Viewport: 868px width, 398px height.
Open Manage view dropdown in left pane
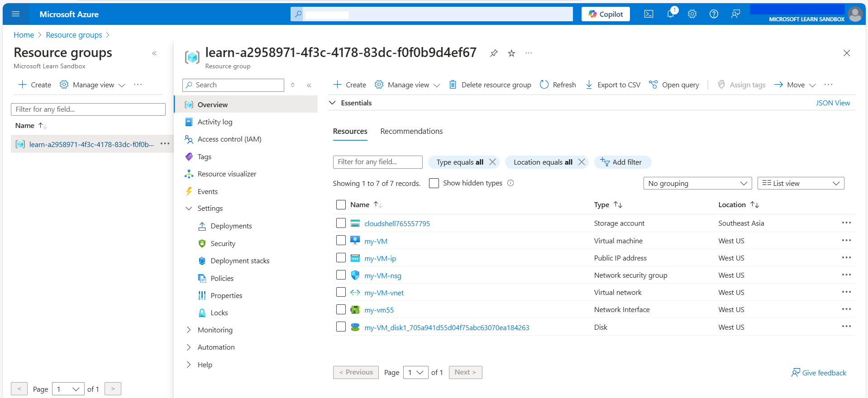tap(92, 85)
